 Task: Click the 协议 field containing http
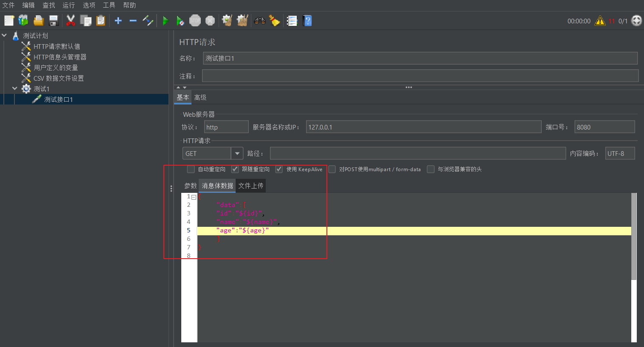(x=226, y=127)
